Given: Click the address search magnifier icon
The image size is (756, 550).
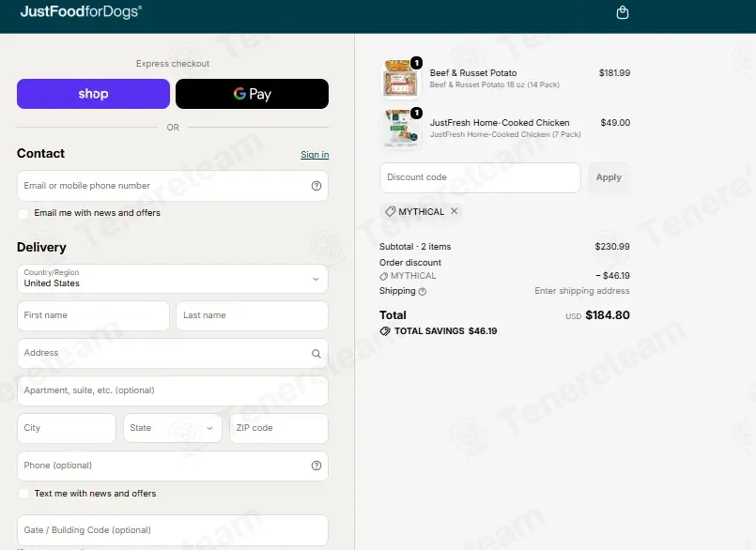Looking at the screenshot, I should point(316,353).
